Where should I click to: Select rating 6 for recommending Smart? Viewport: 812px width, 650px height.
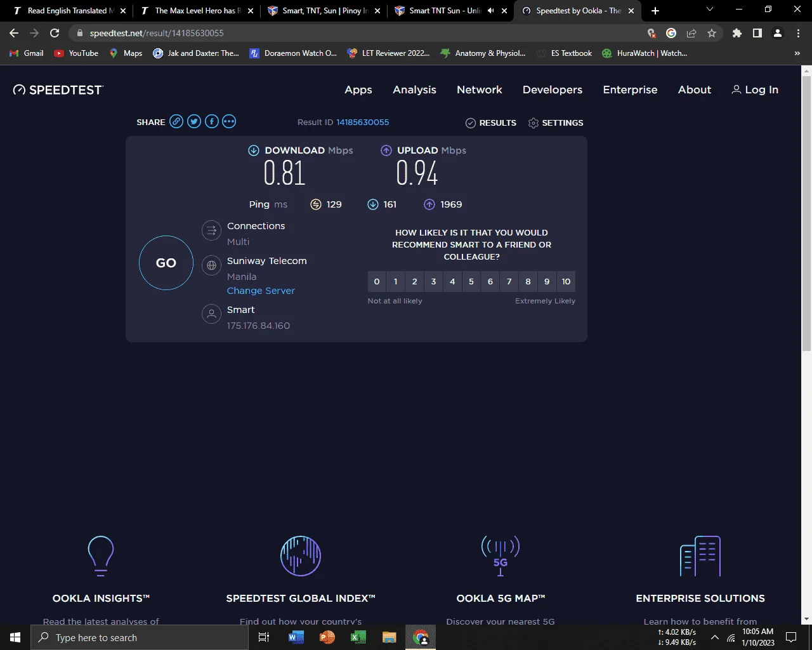coord(490,281)
